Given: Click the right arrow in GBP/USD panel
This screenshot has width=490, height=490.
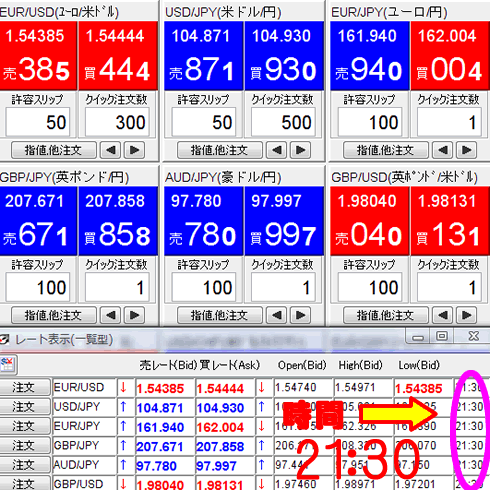Looking at the screenshot, I should [466, 315].
